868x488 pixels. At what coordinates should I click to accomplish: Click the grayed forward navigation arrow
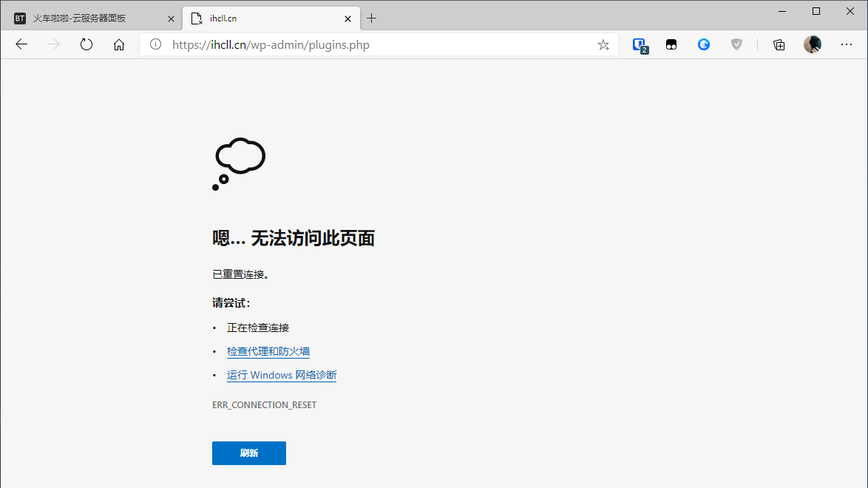(x=53, y=44)
